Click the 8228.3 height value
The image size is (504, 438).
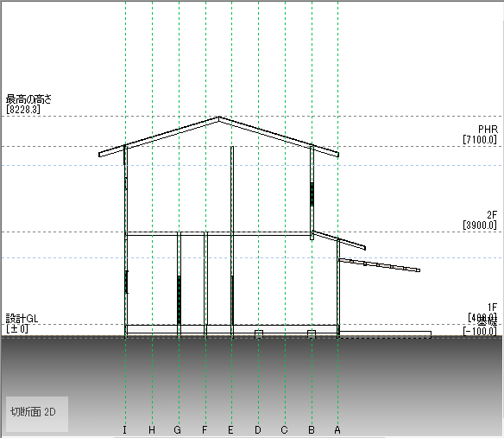coord(23,110)
